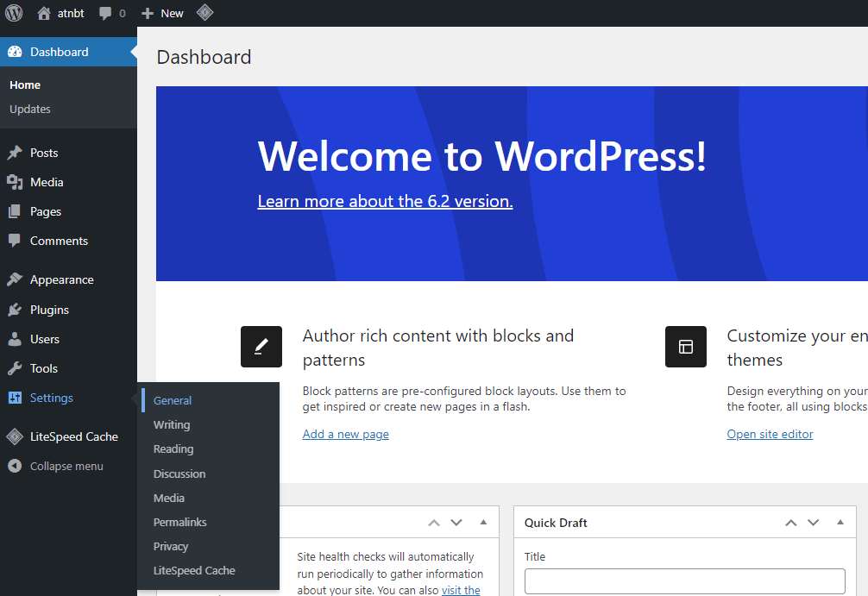Open the Appearance menu
This screenshot has width=868, height=596.
pos(61,280)
